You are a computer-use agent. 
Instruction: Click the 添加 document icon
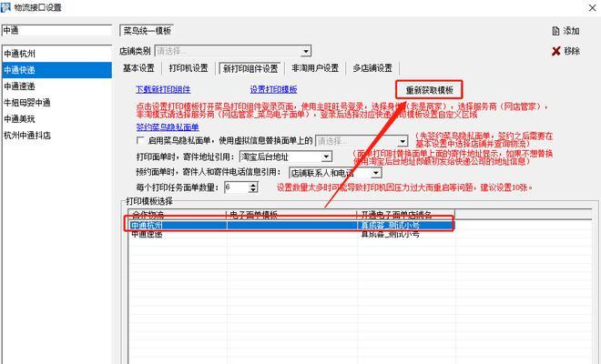pos(555,31)
